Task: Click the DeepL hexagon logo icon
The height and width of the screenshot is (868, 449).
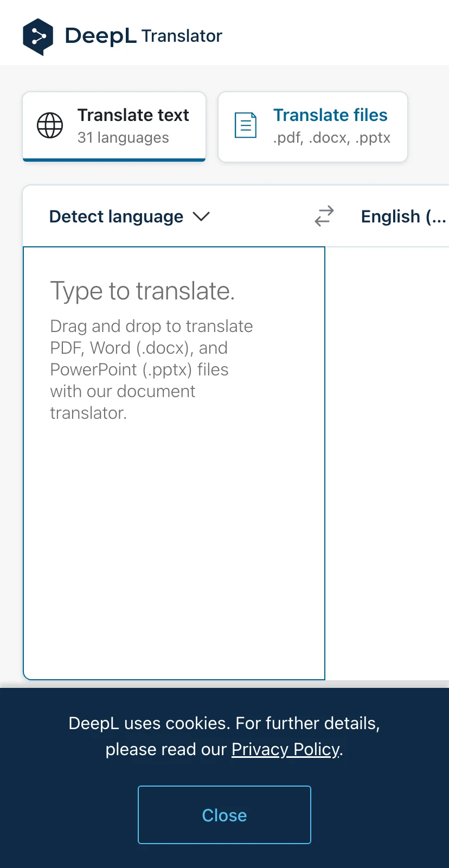Action: [38, 37]
